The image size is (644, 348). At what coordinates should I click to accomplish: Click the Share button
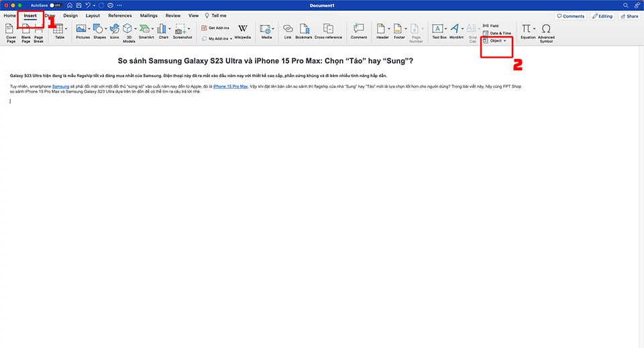point(629,16)
